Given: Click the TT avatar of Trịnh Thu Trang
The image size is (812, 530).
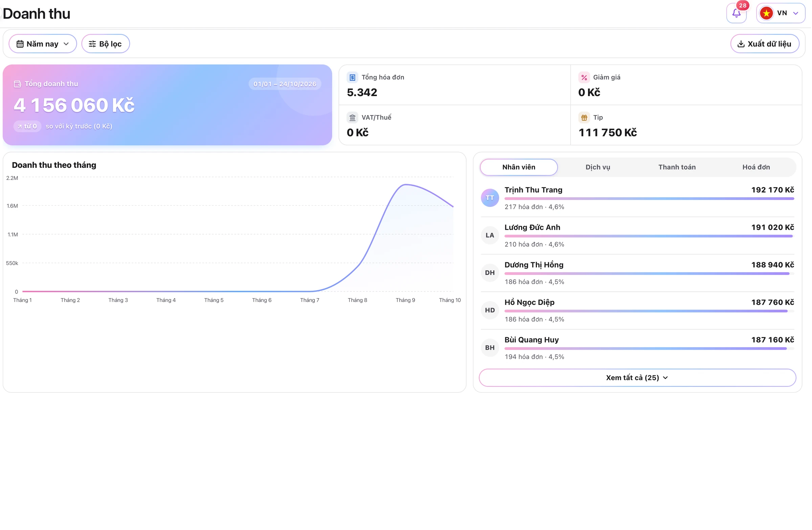Looking at the screenshot, I should click(x=491, y=198).
